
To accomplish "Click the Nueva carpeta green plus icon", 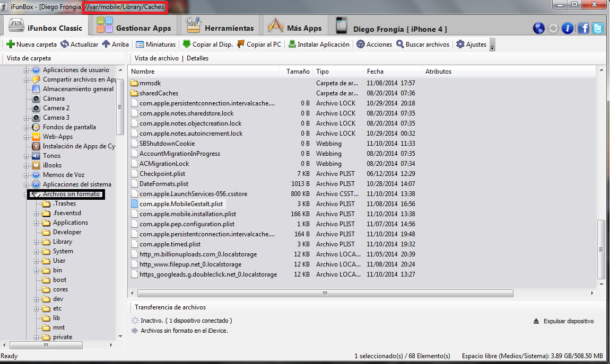I will (x=10, y=45).
